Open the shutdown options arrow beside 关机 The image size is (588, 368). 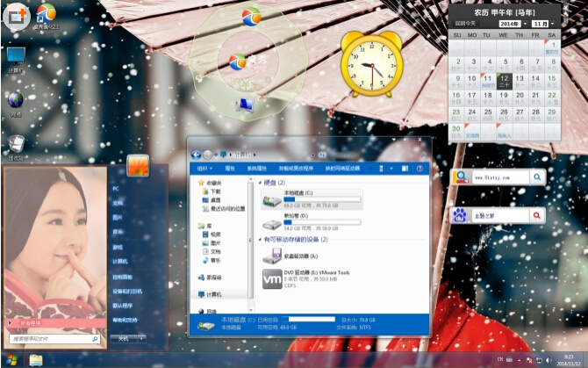[x=141, y=339]
